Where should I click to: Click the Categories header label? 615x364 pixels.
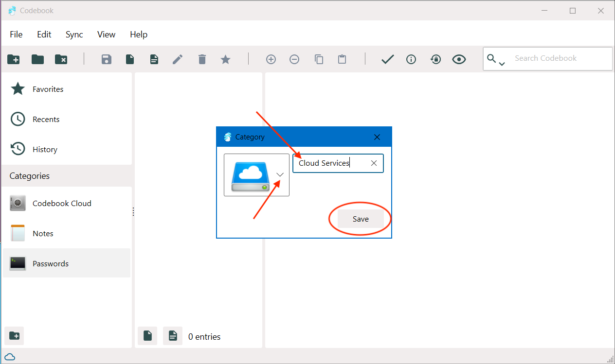pos(30,176)
